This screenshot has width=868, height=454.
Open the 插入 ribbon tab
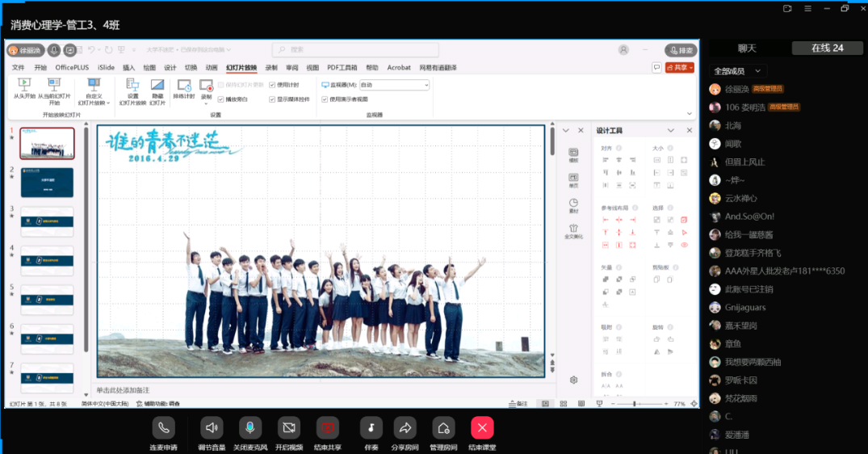(x=129, y=68)
